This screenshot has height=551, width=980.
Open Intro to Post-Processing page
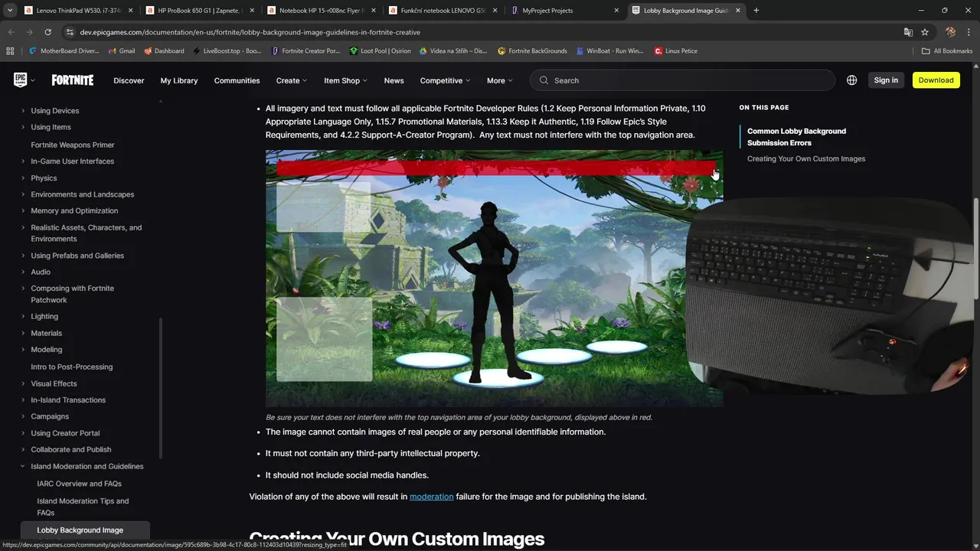coord(71,367)
